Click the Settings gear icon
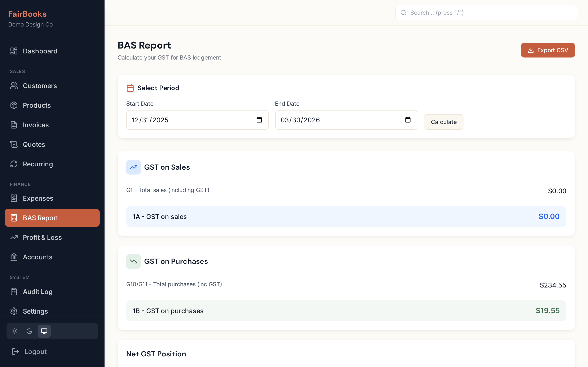Image resolution: width=588 pixels, height=367 pixels. pos(14,311)
